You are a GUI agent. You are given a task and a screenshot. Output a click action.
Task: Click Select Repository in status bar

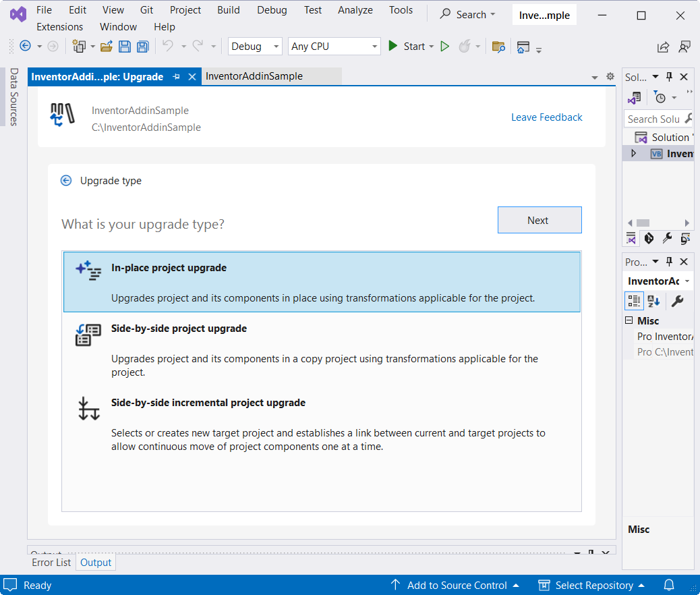591,585
